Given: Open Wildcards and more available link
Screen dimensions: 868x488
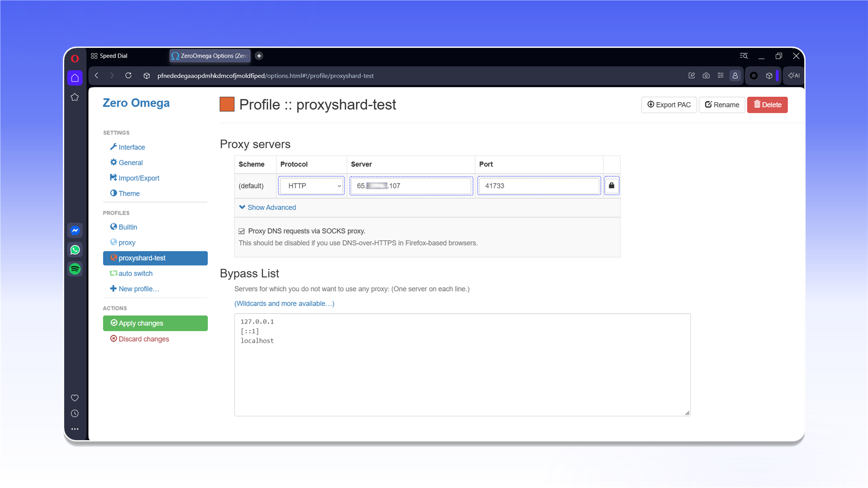Looking at the screenshot, I should pos(284,304).
